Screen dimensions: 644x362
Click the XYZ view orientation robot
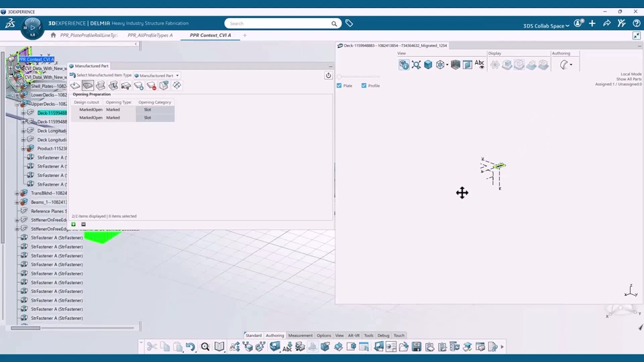point(623,310)
